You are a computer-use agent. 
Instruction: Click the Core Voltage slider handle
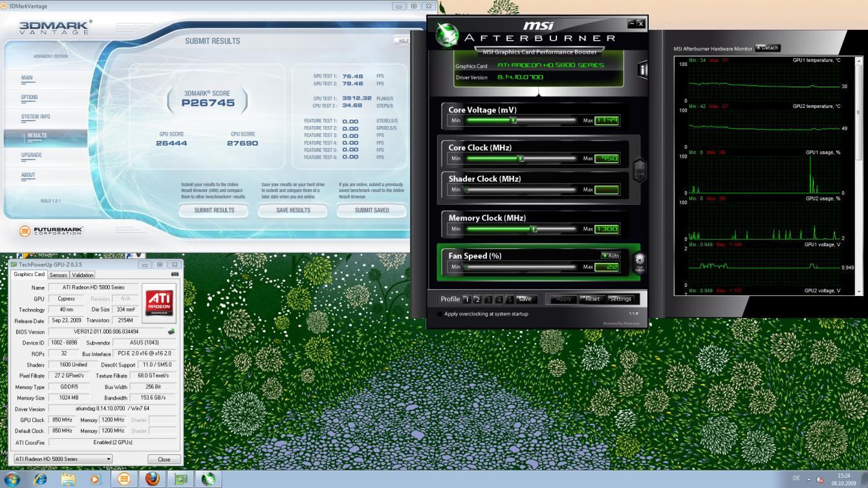point(514,120)
